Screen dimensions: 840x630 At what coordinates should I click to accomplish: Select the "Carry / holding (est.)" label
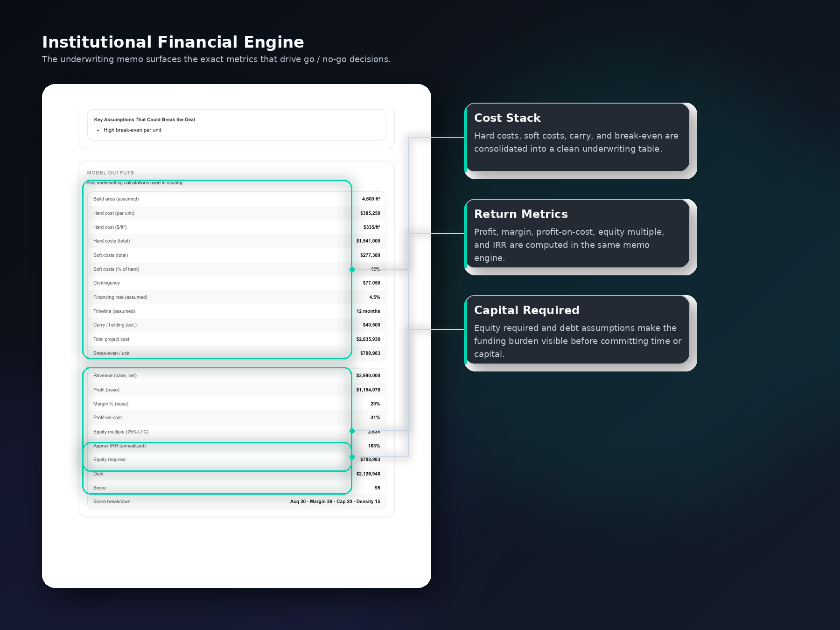click(x=115, y=325)
